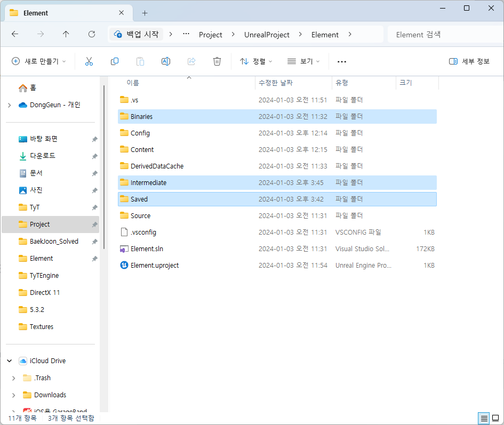Open the 정렬 sort dropdown
The width and height of the screenshot is (504, 425).
click(x=256, y=61)
